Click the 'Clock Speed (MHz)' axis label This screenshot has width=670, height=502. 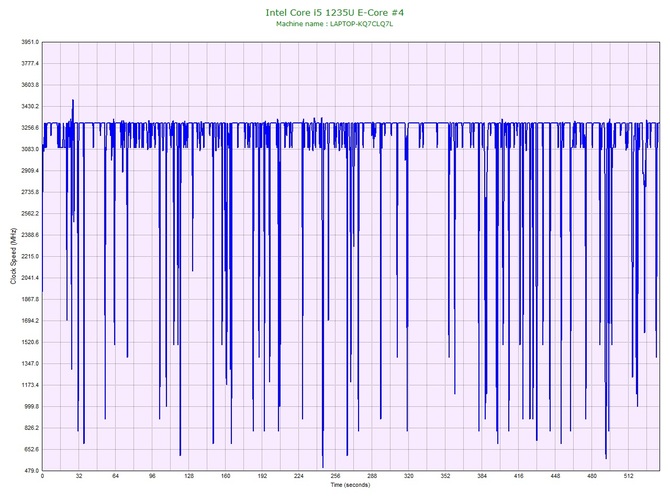click(14, 256)
